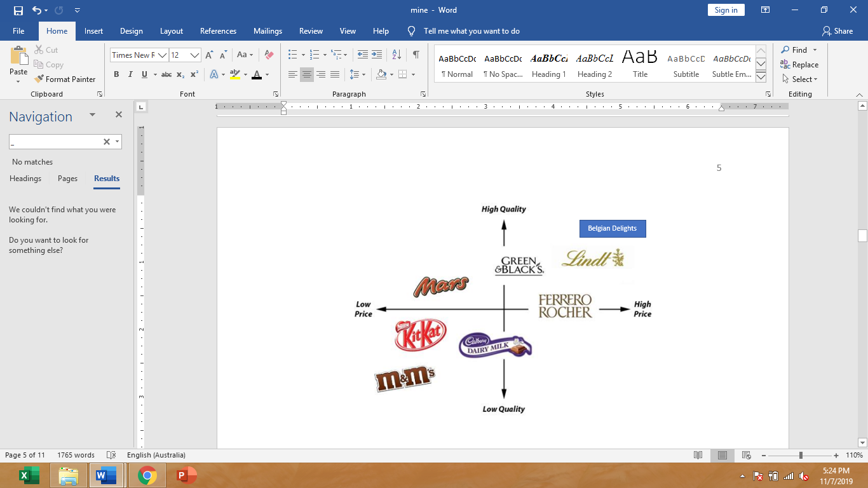Click the Borders icon

(403, 74)
